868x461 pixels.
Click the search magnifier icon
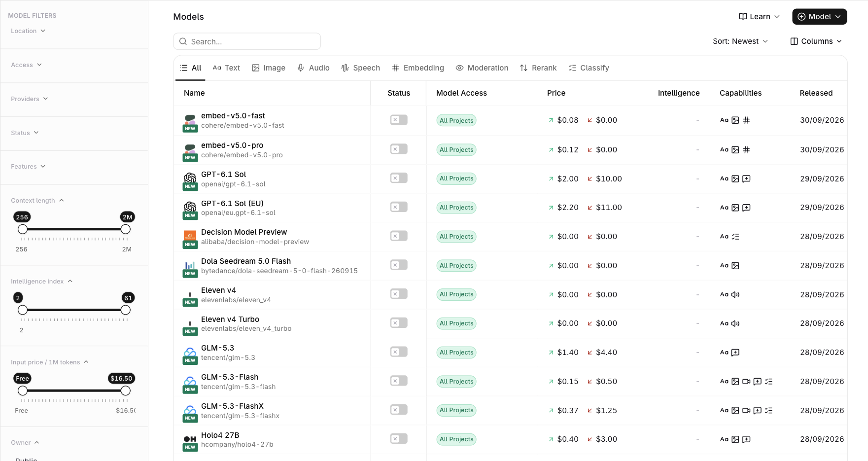click(x=183, y=41)
